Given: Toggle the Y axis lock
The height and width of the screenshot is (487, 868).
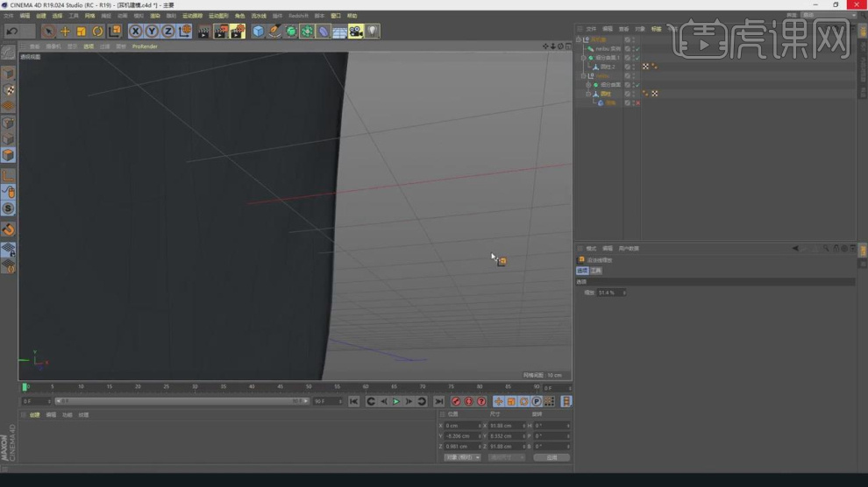Looking at the screenshot, I should click(152, 32).
